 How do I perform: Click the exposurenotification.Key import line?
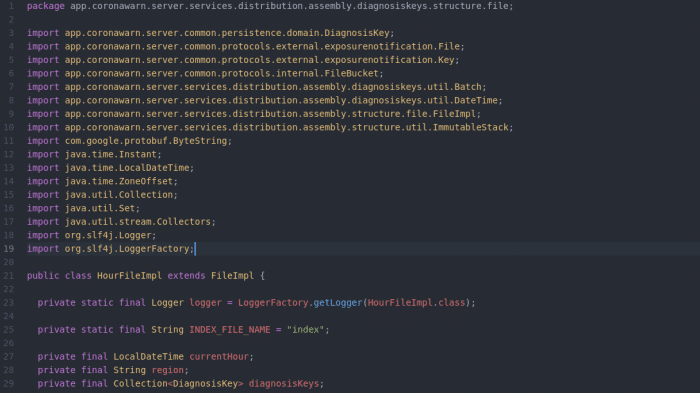243,60
